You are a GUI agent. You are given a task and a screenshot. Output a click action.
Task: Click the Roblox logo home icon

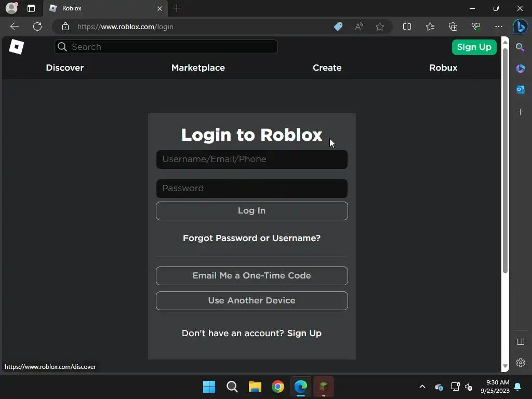tap(16, 47)
